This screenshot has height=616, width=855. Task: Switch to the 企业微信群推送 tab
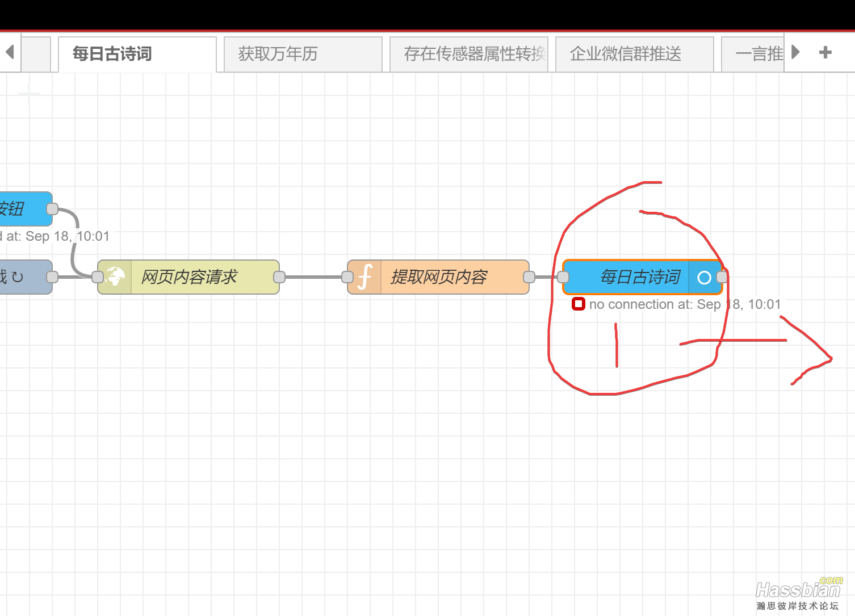click(x=635, y=54)
